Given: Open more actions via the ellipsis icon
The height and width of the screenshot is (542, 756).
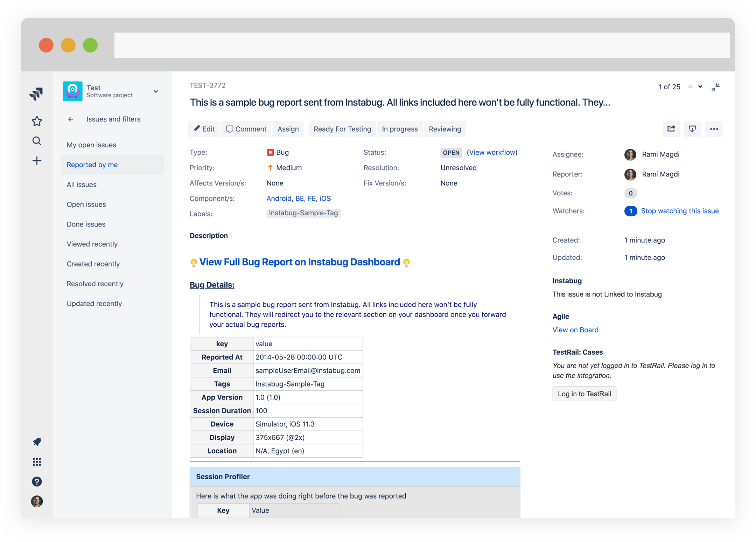Looking at the screenshot, I should point(714,129).
